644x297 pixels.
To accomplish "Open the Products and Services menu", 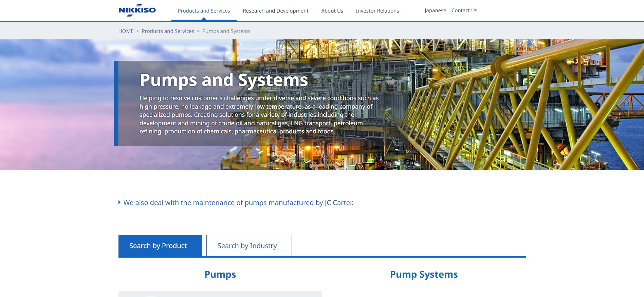I will click(x=204, y=11).
